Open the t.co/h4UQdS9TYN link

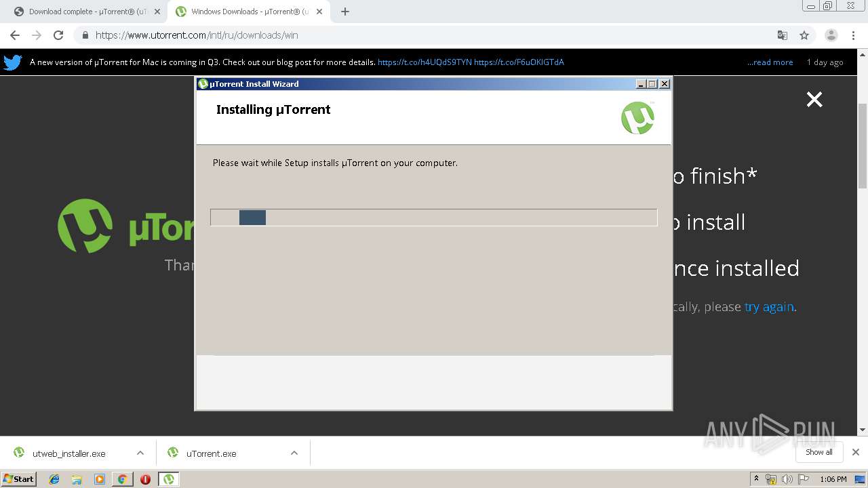point(425,62)
